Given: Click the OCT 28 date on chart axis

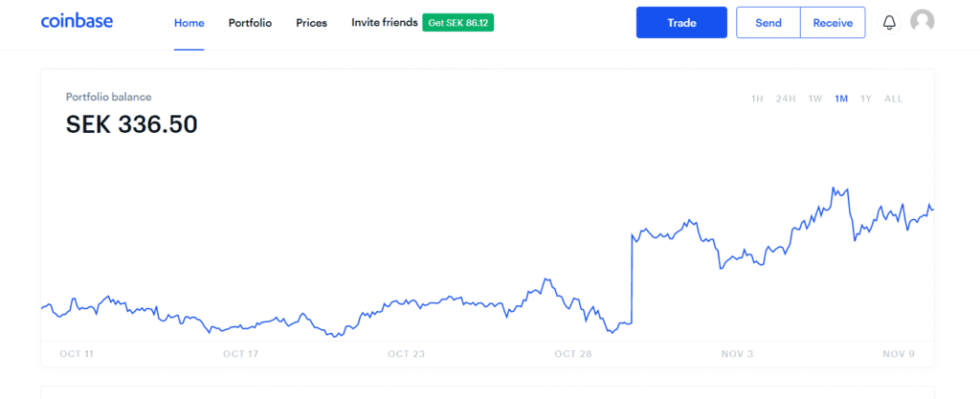Looking at the screenshot, I should click(x=572, y=354).
